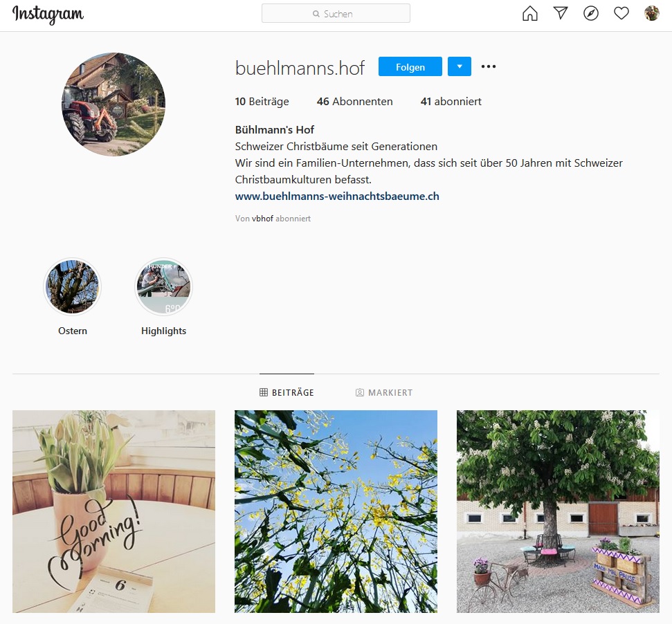The height and width of the screenshot is (624, 672).
Task: View the buehlmanns.hof profile picture
Action: (113, 104)
